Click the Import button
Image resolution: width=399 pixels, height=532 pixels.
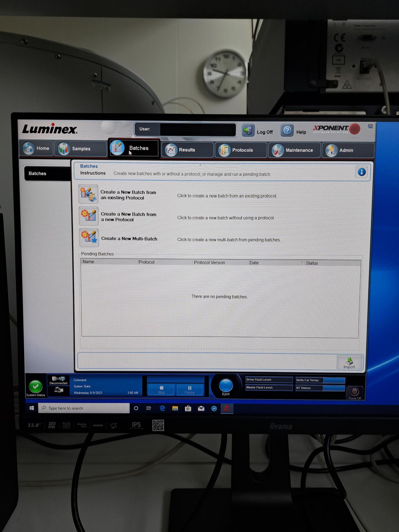tap(349, 363)
